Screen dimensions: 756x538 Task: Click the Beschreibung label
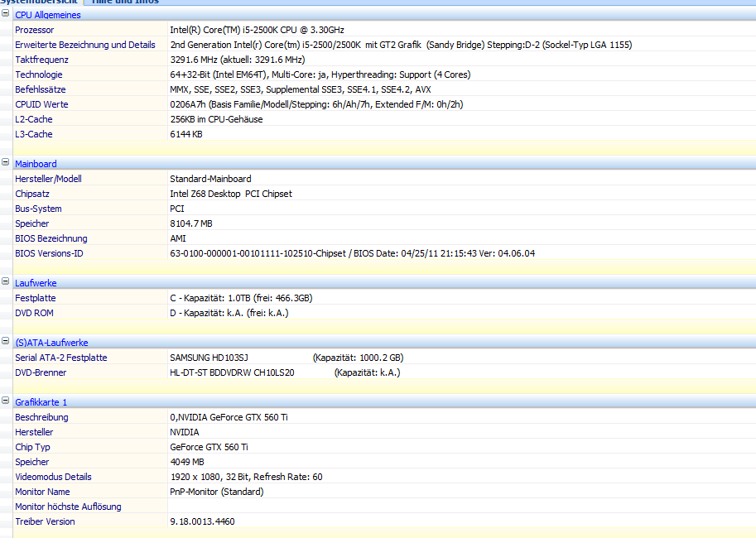(41, 417)
